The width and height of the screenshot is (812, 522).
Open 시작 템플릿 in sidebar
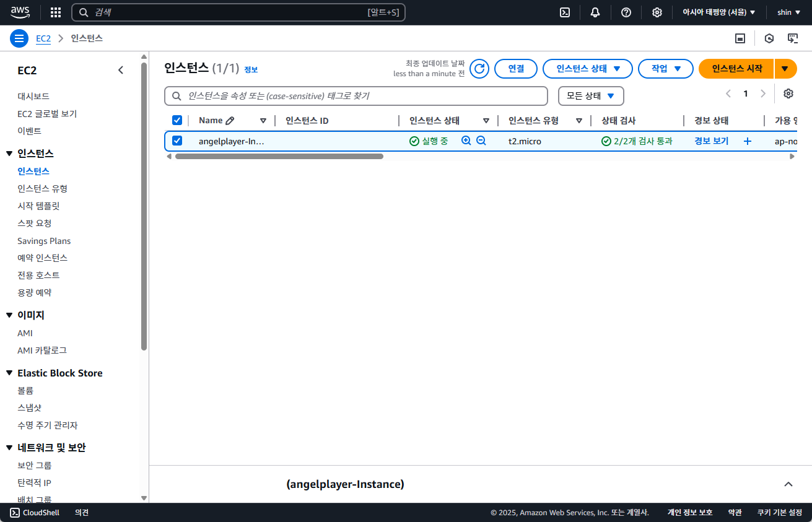point(38,206)
